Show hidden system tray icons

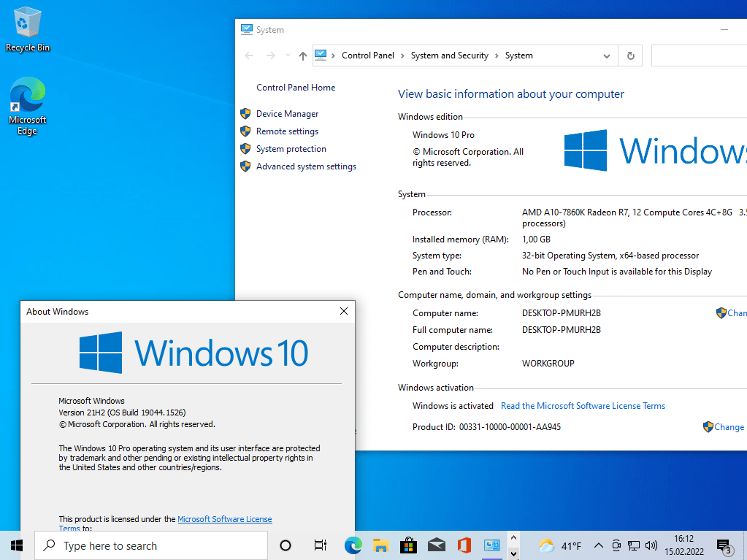(x=599, y=545)
